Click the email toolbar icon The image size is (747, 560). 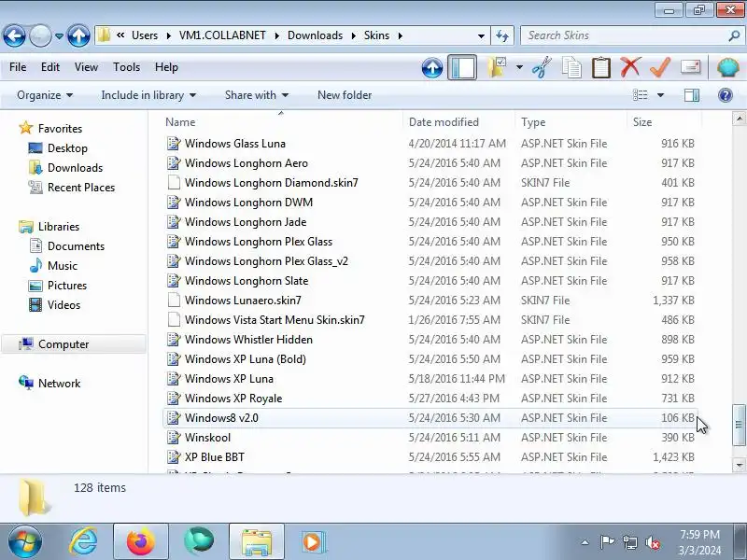click(690, 67)
